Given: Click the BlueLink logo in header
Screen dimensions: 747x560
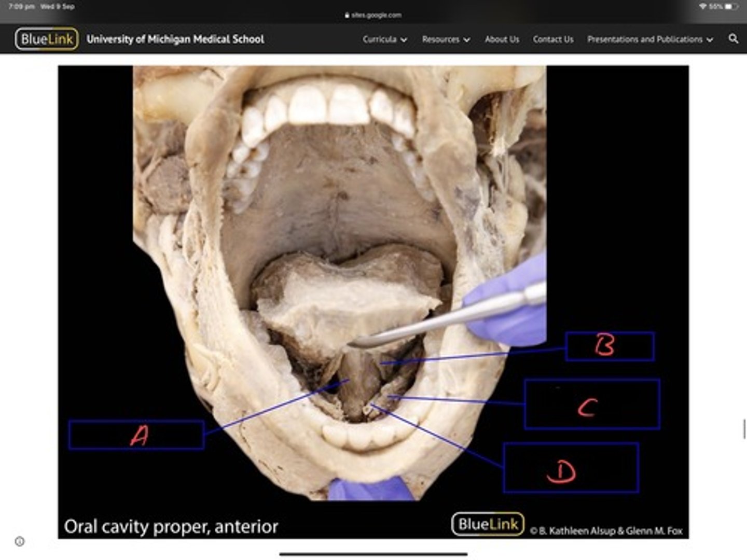Looking at the screenshot, I should point(47,39).
